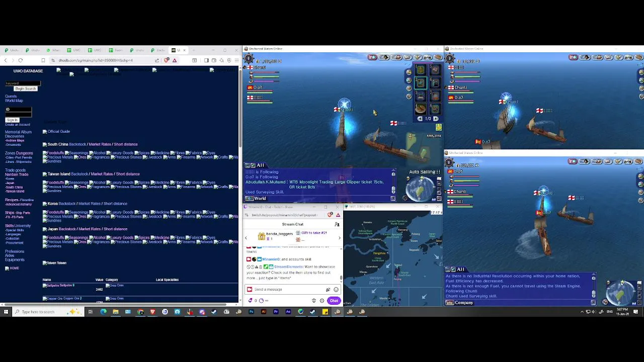This screenshot has height=362, width=644.
Task: Select the food plate item slot in left game
Action: [x=421, y=109]
